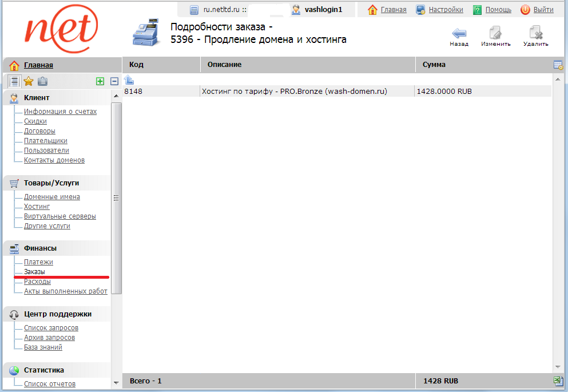Open the Платежи link
The height and width of the screenshot is (392, 568).
click(x=38, y=262)
